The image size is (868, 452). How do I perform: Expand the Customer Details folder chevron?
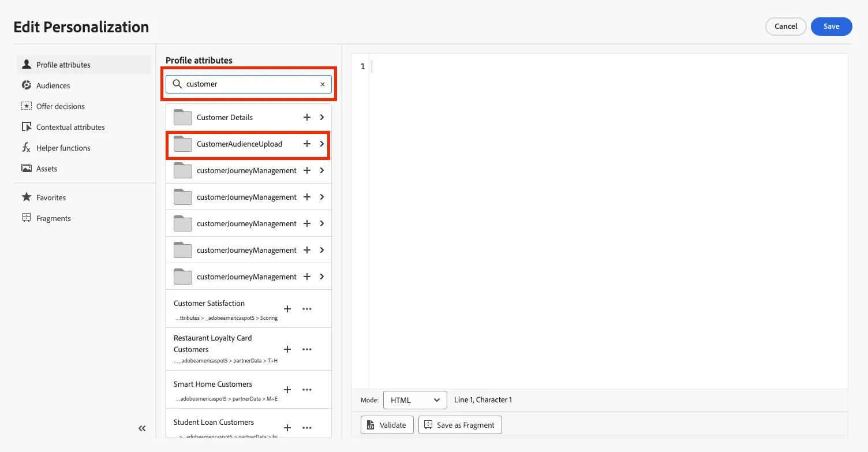[322, 117]
